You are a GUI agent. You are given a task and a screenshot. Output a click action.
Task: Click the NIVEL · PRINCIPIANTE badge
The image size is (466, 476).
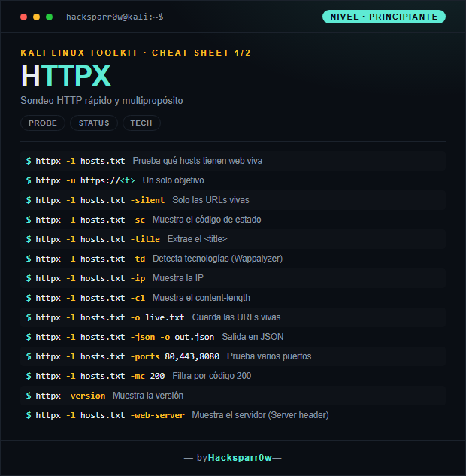(384, 17)
